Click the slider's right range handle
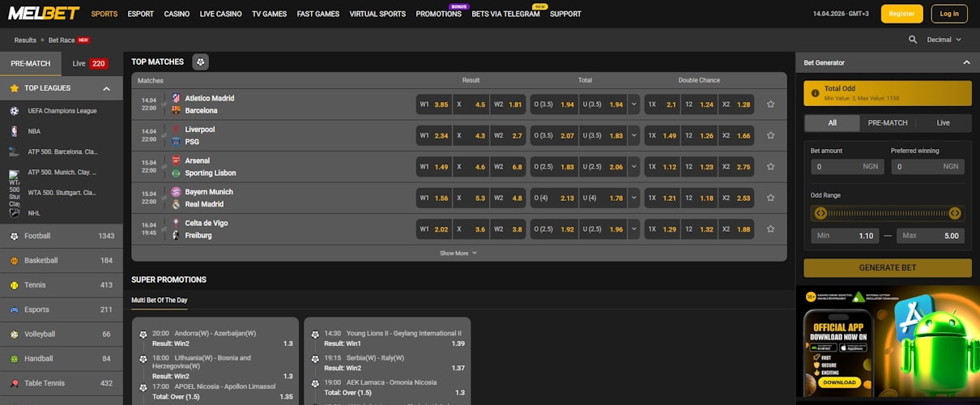The width and height of the screenshot is (980, 405). tap(954, 213)
